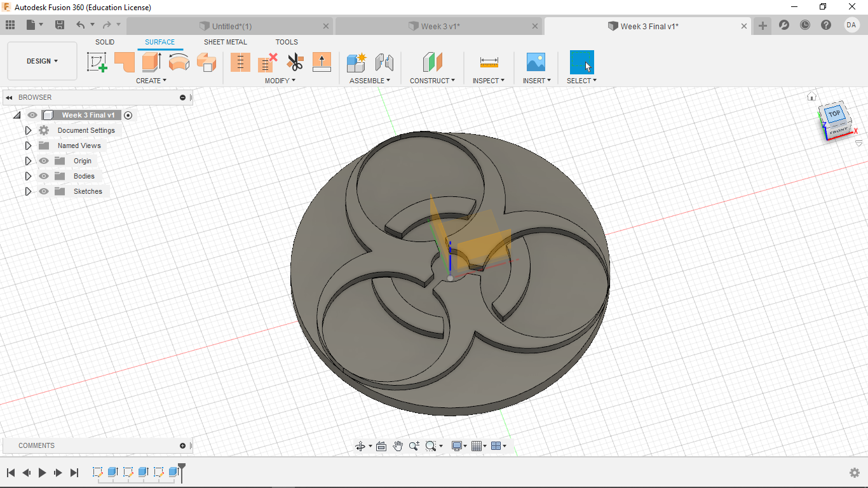Expand the Origin folder
Viewport: 868px width, 488px height.
tap(28, 161)
